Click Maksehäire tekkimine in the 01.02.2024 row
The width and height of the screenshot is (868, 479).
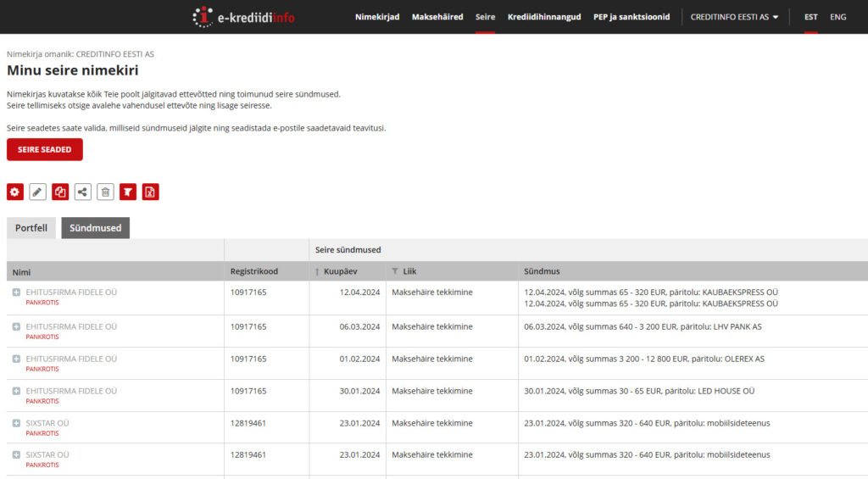pos(432,359)
